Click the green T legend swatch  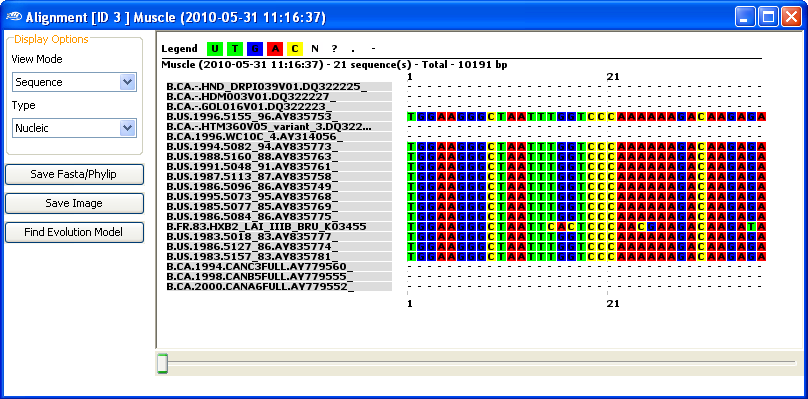(234, 49)
